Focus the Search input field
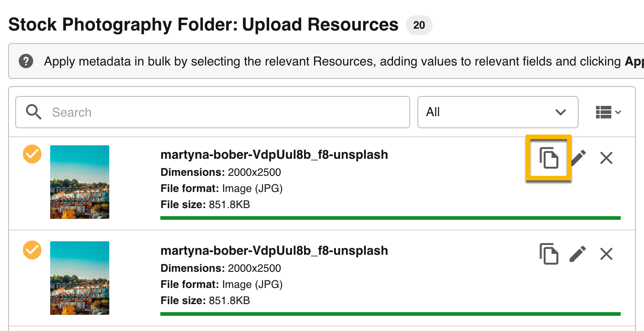This screenshot has height=331, width=644. click(x=224, y=112)
